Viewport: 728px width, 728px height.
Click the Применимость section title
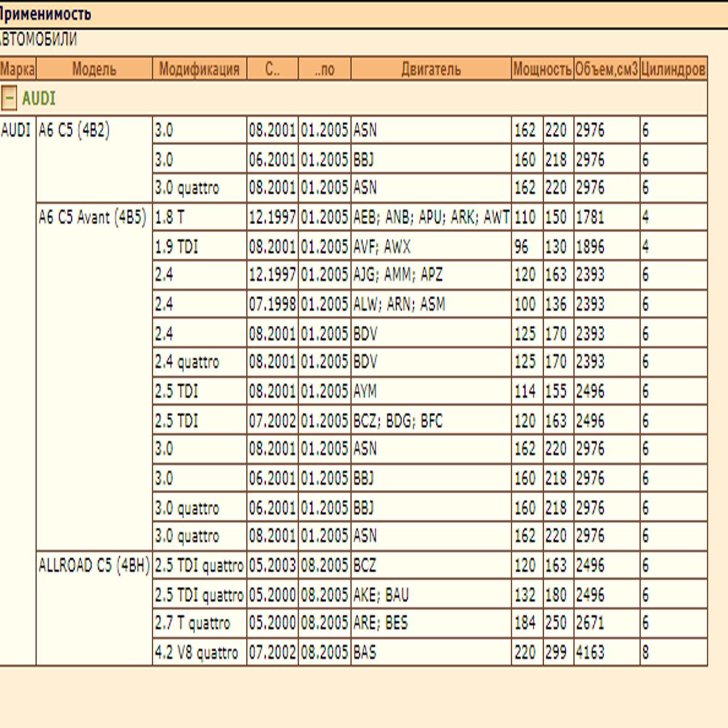(45, 14)
